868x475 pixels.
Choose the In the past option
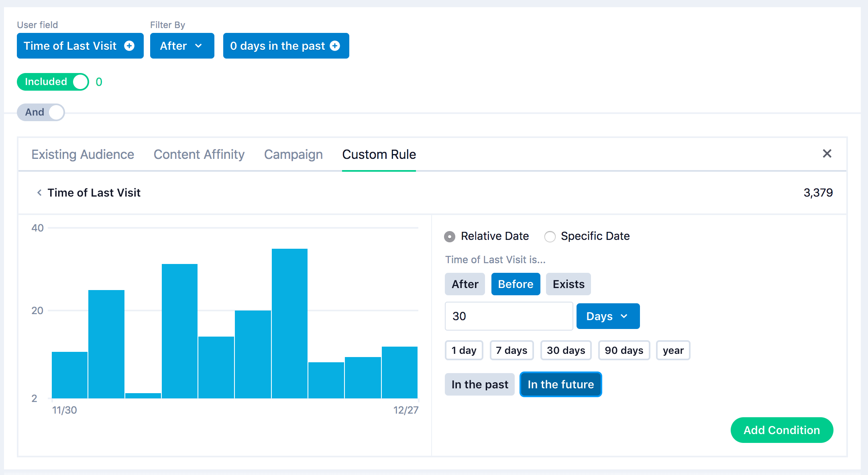pos(479,385)
